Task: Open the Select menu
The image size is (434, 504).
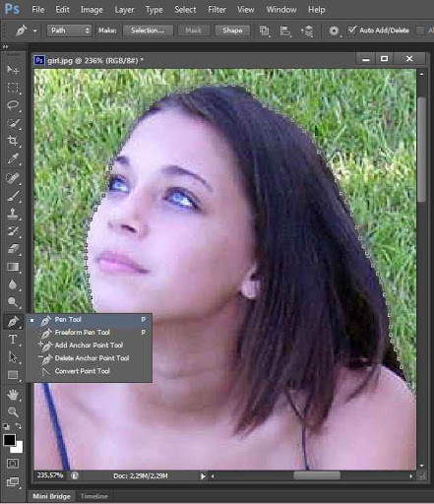Action: click(185, 10)
